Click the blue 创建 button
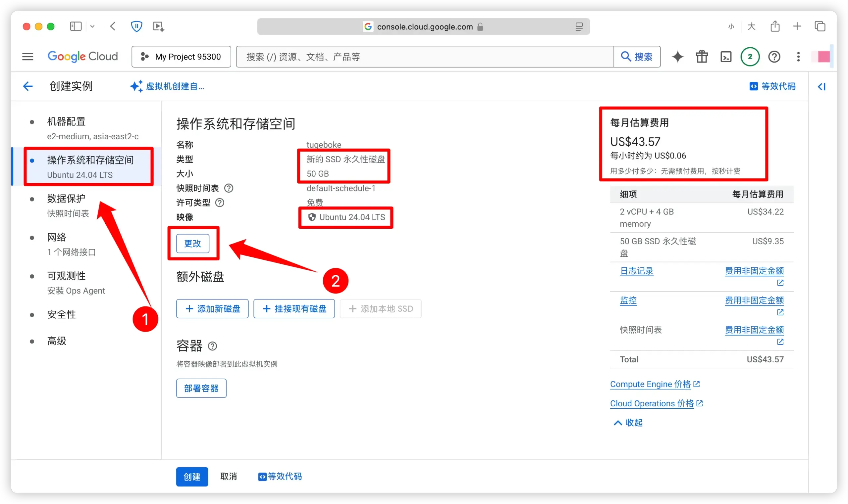This screenshot has width=848, height=504. pyautogui.click(x=192, y=477)
